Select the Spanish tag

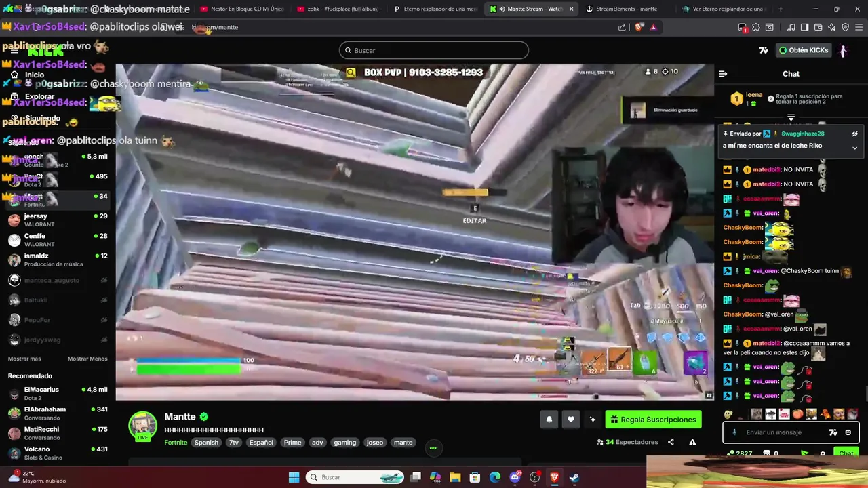click(206, 443)
